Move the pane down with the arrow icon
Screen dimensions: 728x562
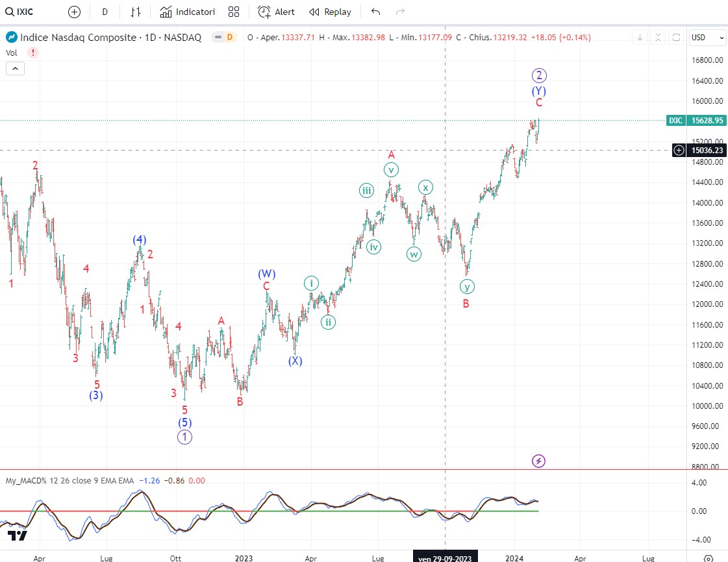point(640,38)
